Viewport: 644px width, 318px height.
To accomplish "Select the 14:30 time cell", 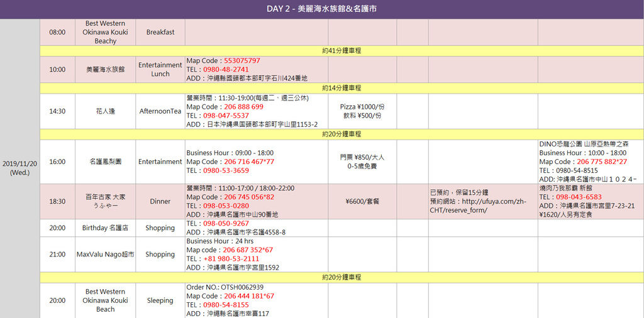I will tap(57, 111).
